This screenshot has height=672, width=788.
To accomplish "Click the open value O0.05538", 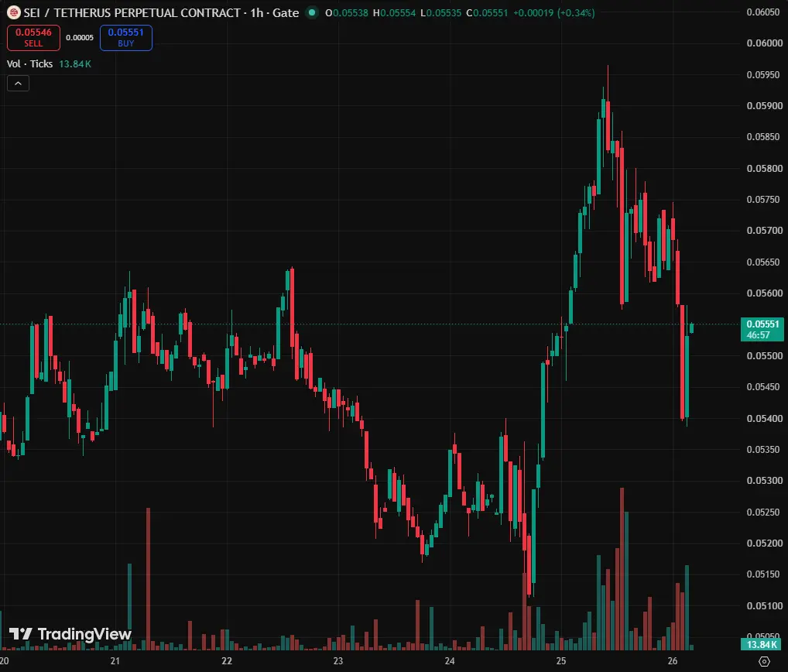I will coord(347,12).
